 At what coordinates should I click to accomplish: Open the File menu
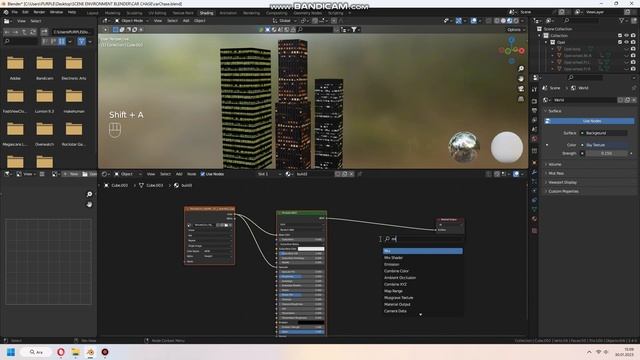click(x=15, y=12)
